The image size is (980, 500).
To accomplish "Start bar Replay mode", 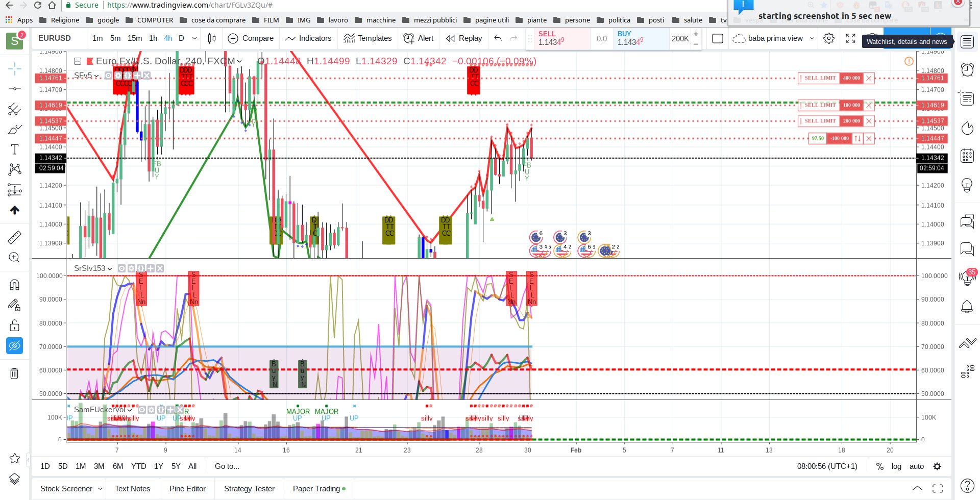I will 464,38.
